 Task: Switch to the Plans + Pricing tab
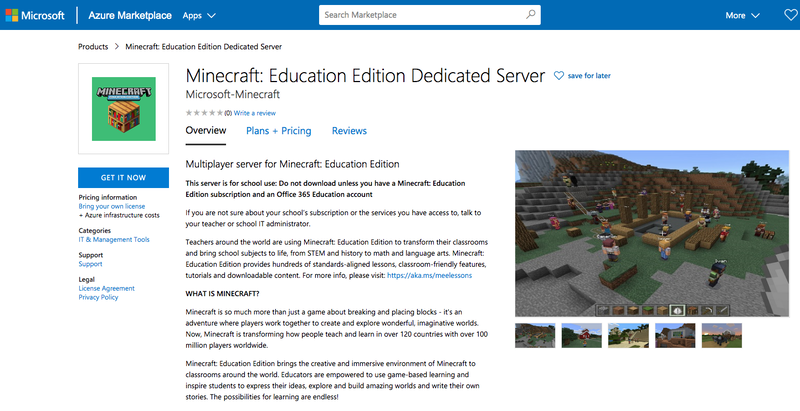(279, 131)
